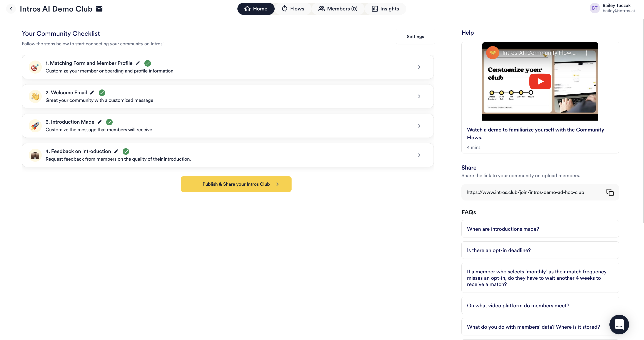
Task: Click the target emoji on step 1
Action: [35, 67]
